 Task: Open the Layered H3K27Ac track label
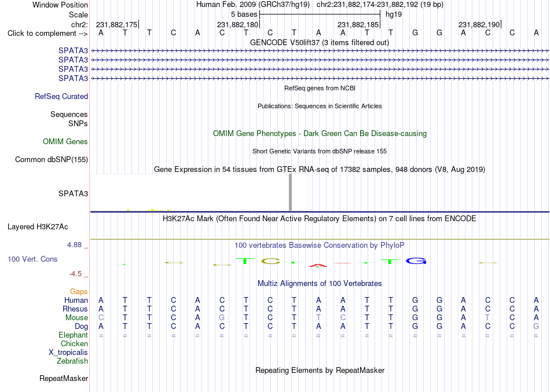tap(38, 227)
